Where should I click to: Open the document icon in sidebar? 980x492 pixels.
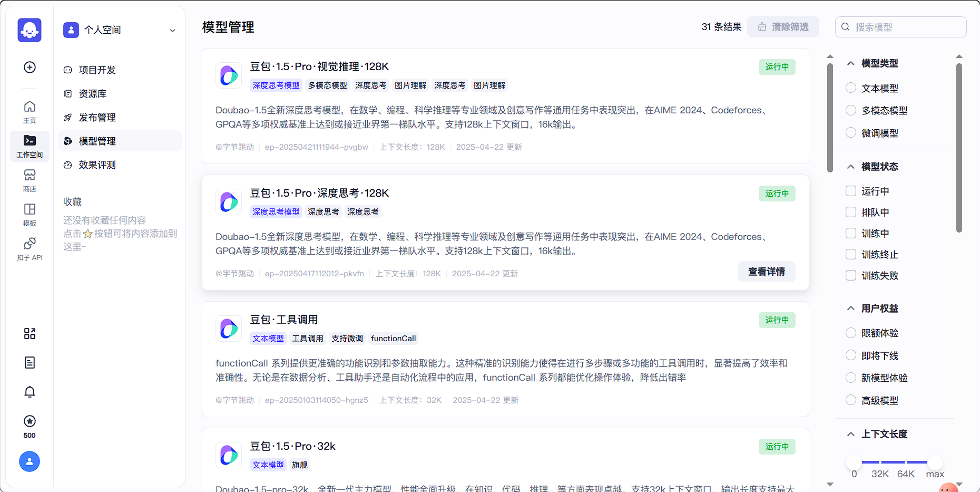[x=30, y=362]
